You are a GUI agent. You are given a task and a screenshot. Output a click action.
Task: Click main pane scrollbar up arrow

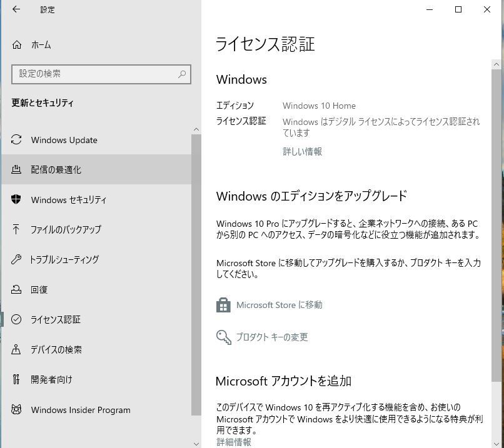[496, 64]
